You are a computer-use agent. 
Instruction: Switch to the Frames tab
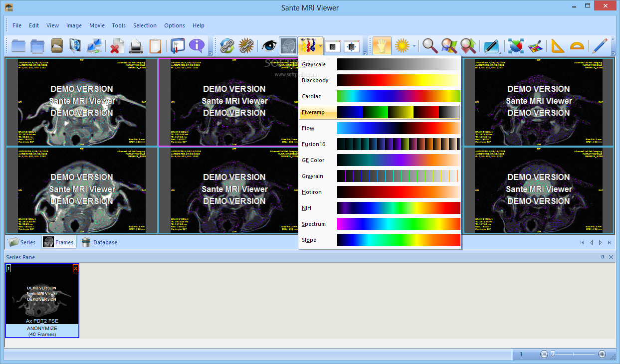[x=59, y=242]
